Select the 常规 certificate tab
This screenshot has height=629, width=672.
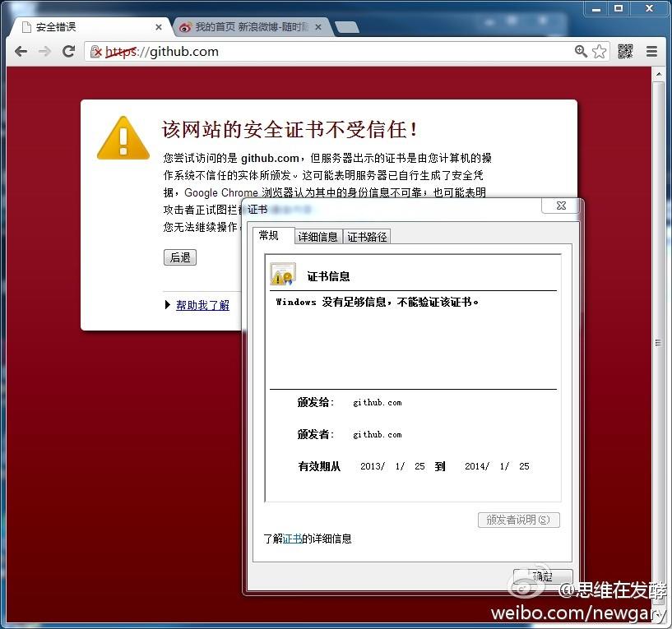coord(269,236)
